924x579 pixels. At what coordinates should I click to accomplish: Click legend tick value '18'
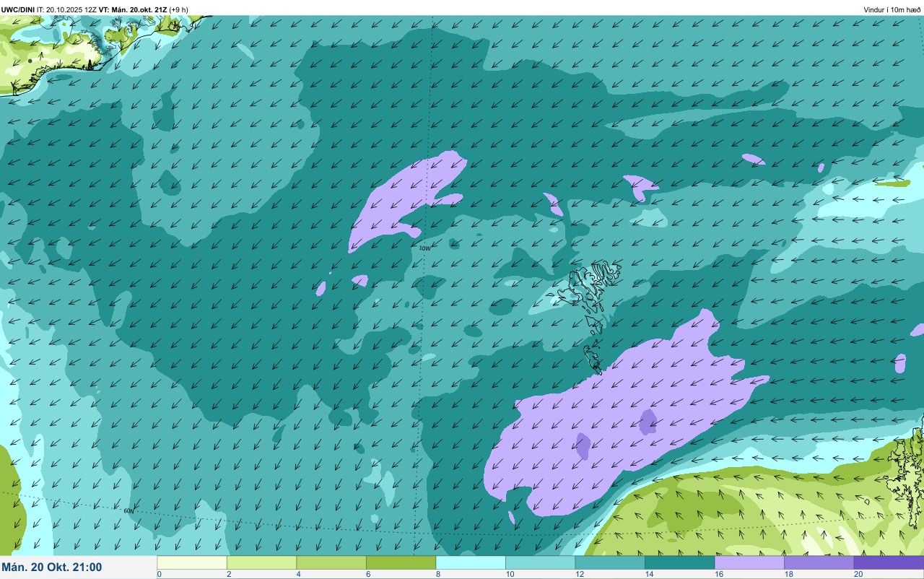click(788, 574)
